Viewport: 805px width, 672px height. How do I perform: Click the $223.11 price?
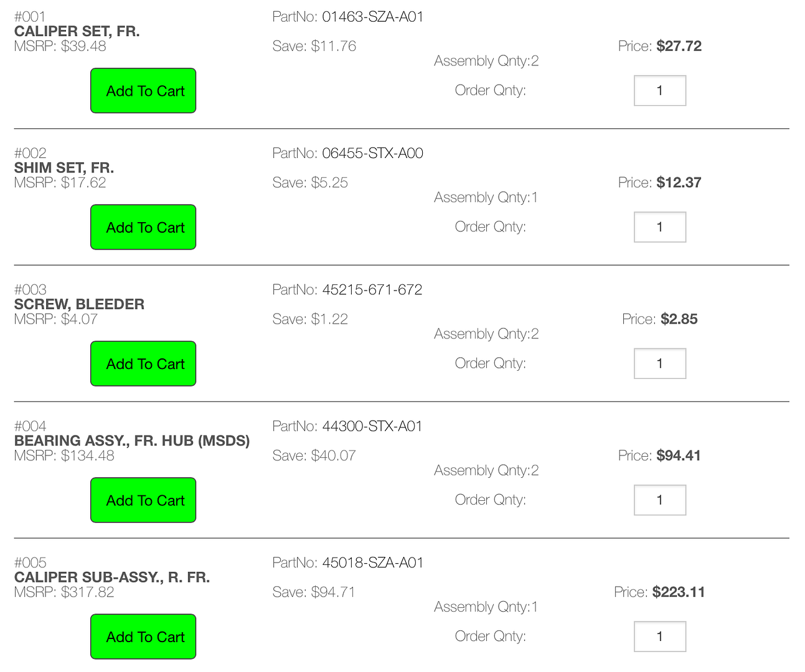tap(679, 592)
